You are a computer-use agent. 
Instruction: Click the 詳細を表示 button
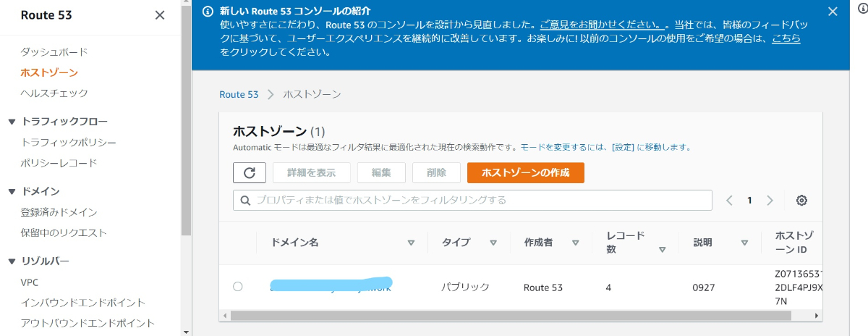click(x=312, y=172)
